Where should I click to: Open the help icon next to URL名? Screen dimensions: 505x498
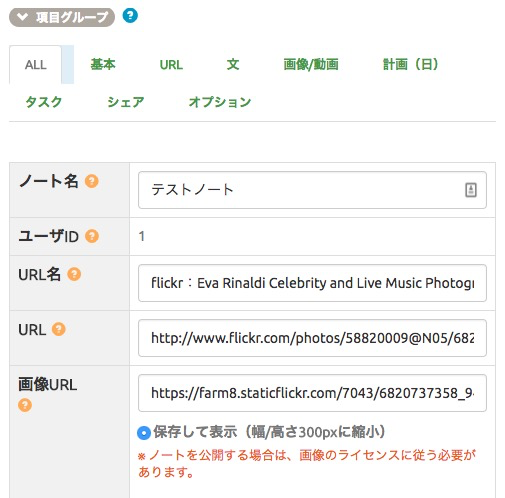point(74,274)
